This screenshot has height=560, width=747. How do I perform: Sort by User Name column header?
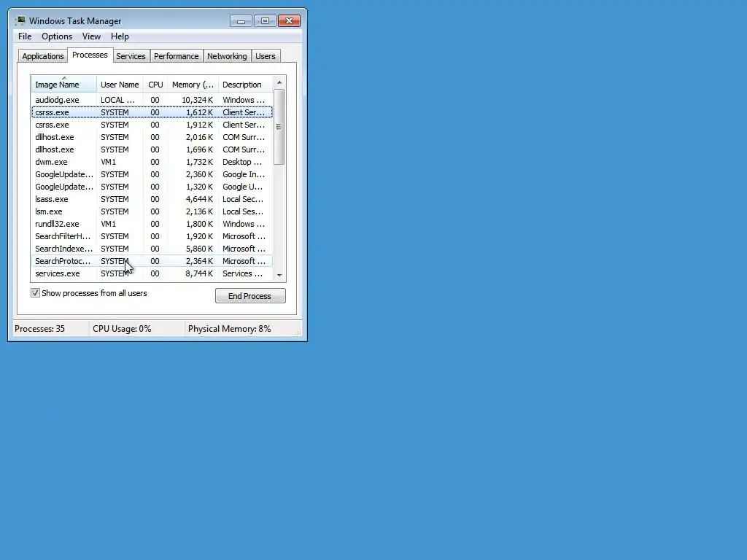(120, 85)
